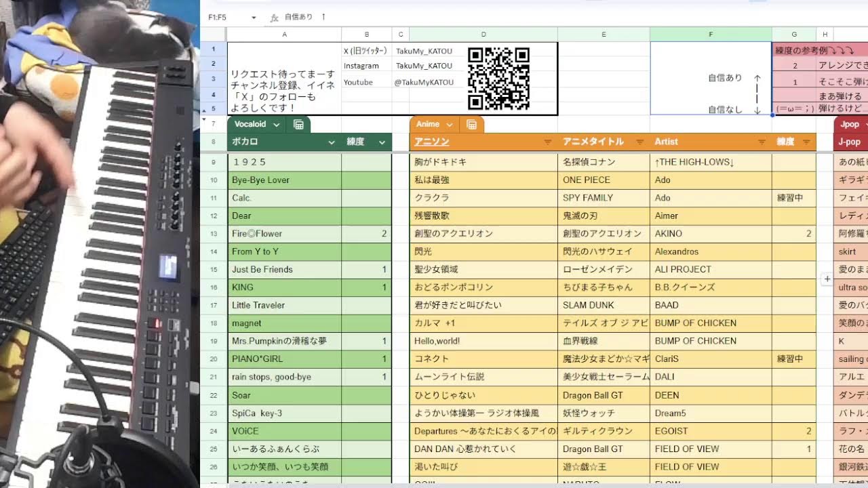Click cell rain stops, good-bye
868x488 pixels.
coord(284,377)
